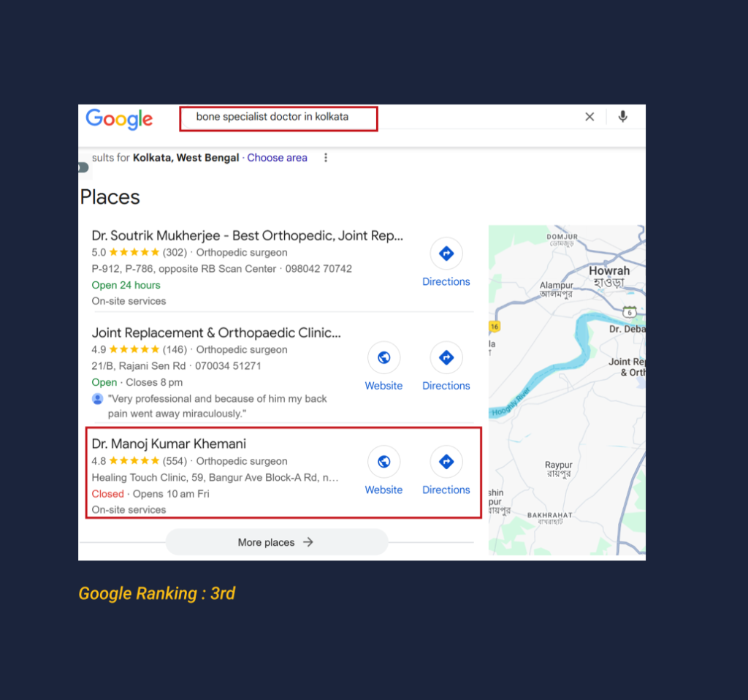
Task: Click Directions label for Dr. Soutrik Mukherjee
Action: 446,281
